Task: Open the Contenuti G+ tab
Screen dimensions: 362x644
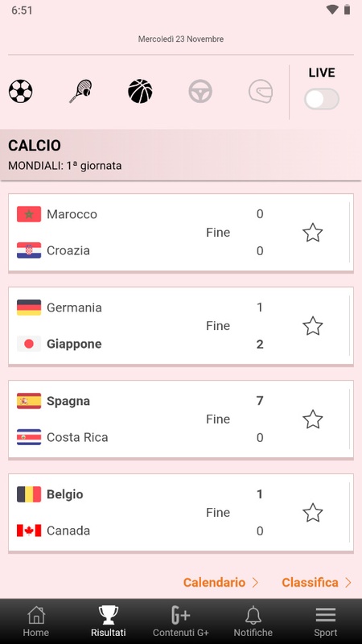Action: (180, 621)
